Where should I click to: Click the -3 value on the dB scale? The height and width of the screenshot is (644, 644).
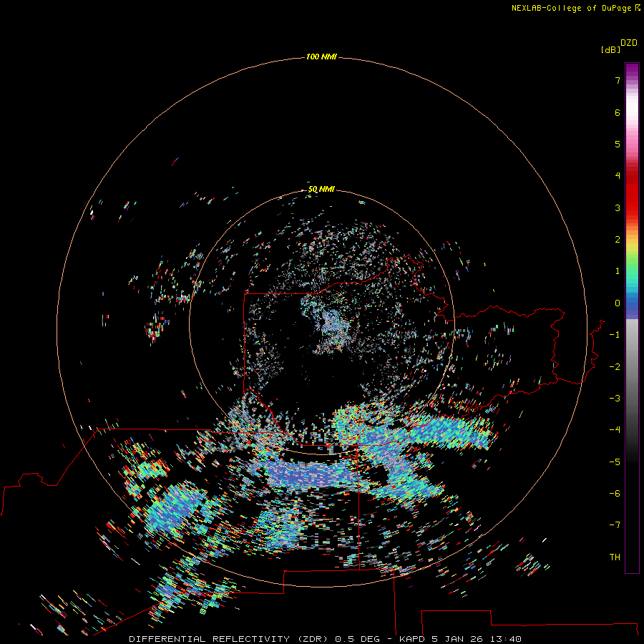coord(615,399)
